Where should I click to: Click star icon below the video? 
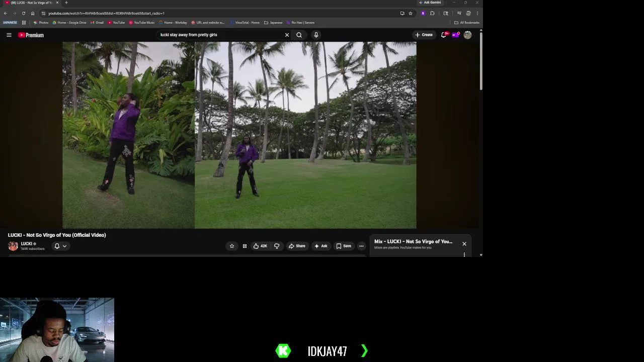click(232, 246)
